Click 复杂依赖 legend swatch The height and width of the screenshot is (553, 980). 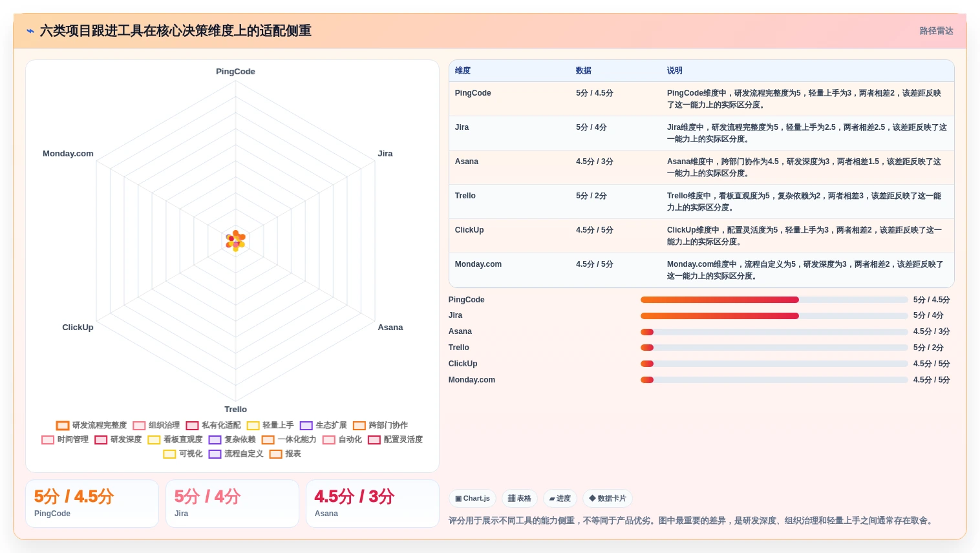click(x=215, y=439)
